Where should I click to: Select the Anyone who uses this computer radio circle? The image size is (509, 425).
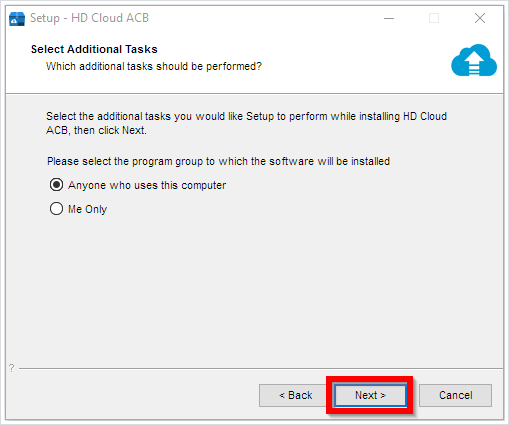(56, 185)
